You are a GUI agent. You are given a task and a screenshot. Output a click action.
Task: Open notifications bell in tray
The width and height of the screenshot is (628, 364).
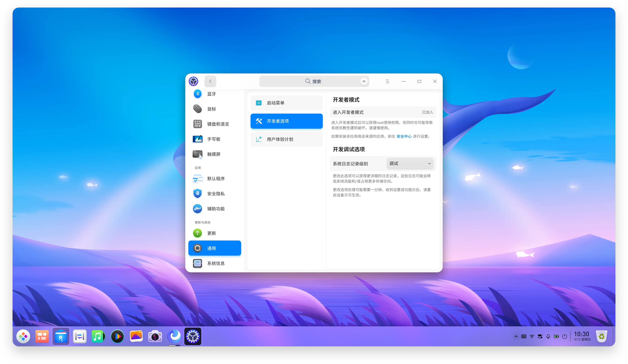(548, 336)
